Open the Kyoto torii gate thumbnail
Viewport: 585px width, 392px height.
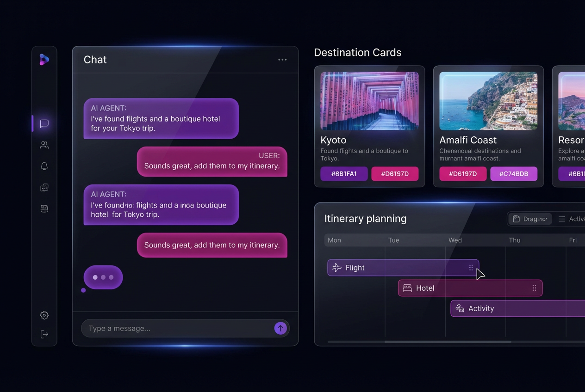(x=369, y=101)
